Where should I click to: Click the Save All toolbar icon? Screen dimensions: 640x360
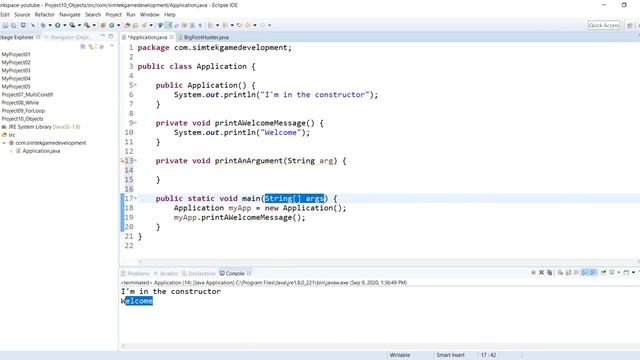click(x=13, y=25)
